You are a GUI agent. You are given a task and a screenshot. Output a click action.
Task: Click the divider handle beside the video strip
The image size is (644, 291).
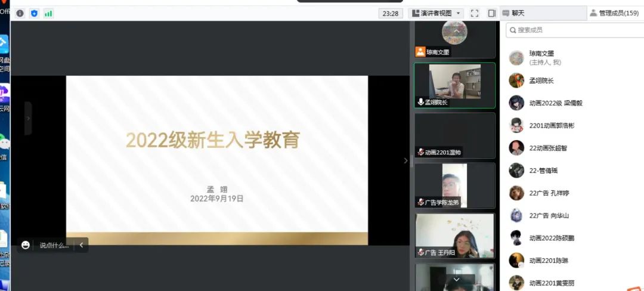(x=411, y=161)
